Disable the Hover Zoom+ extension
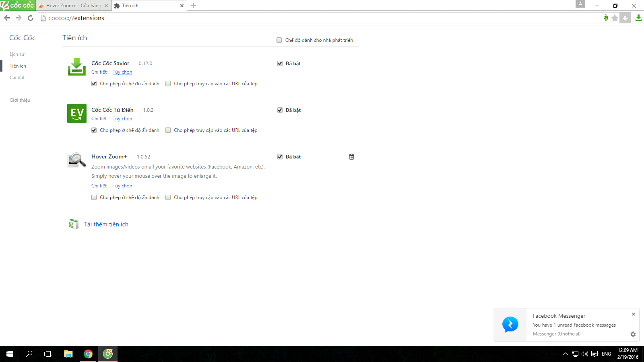The width and height of the screenshot is (644, 362). [280, 157]
